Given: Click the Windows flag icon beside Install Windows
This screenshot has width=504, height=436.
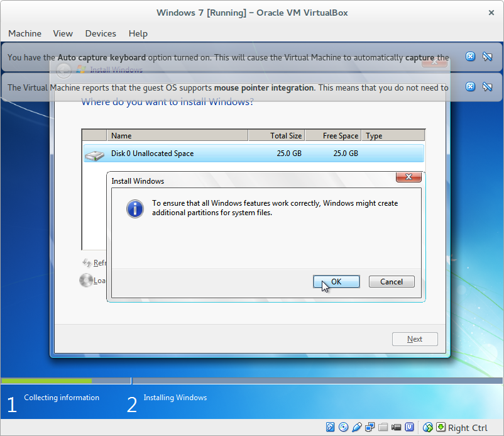Looking at the screenshot, I should click(81, 69).
